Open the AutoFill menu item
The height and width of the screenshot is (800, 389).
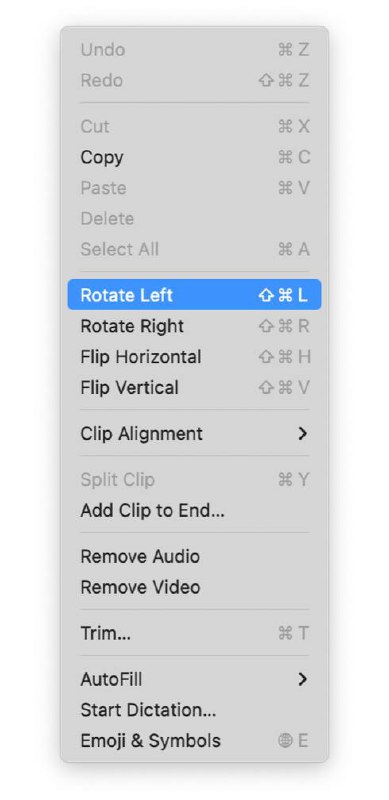pyautogui.click(x=194, y=679)
